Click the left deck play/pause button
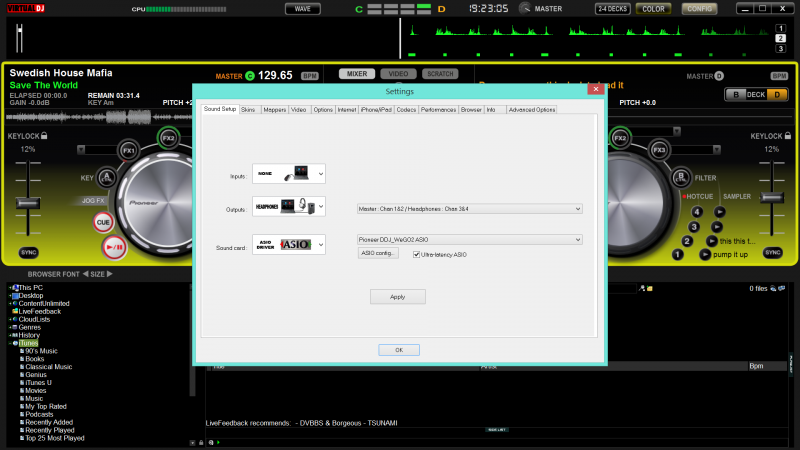This screenshot has height=450, width=800. (x=114, y=247)
